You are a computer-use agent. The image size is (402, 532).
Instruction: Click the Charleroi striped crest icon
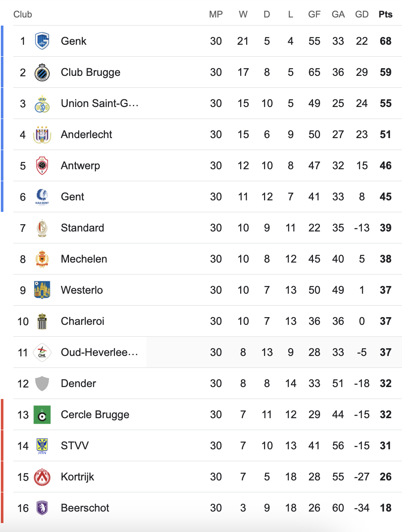(42, 321)
